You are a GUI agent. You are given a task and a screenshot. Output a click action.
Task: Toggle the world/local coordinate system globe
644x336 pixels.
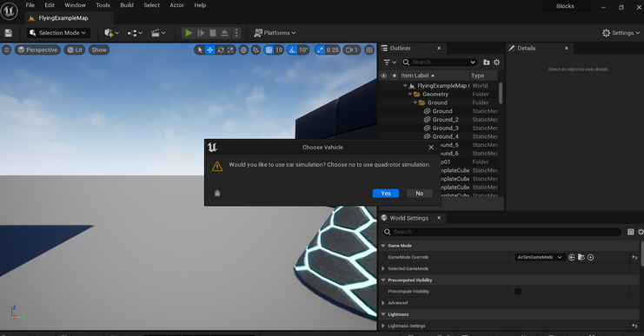point(243,49)
